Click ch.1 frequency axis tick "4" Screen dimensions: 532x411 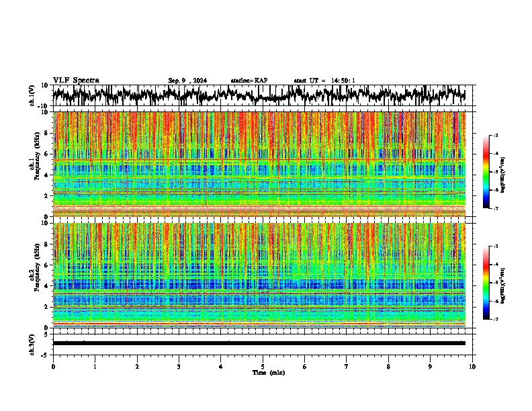(x=46, y=175)
